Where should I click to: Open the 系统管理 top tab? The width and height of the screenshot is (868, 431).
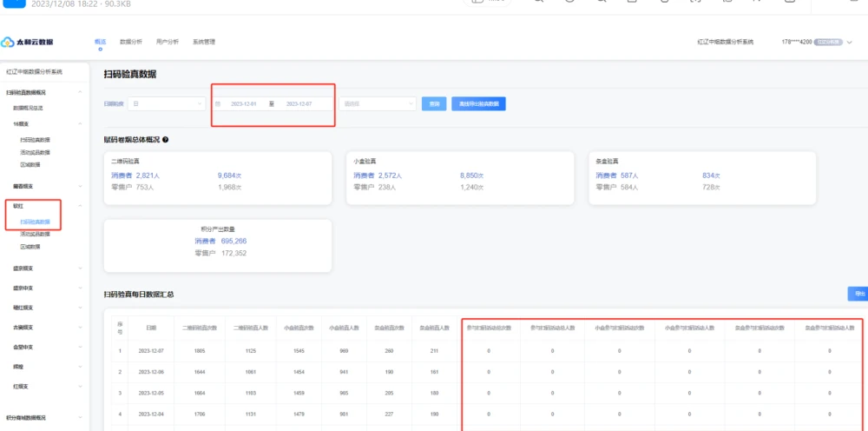tap(204, 42)
